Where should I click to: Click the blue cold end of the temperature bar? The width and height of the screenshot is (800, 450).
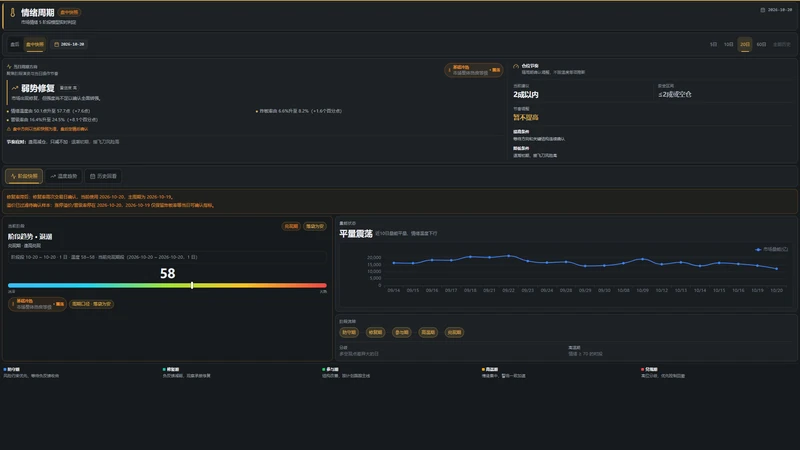[11, 285]
